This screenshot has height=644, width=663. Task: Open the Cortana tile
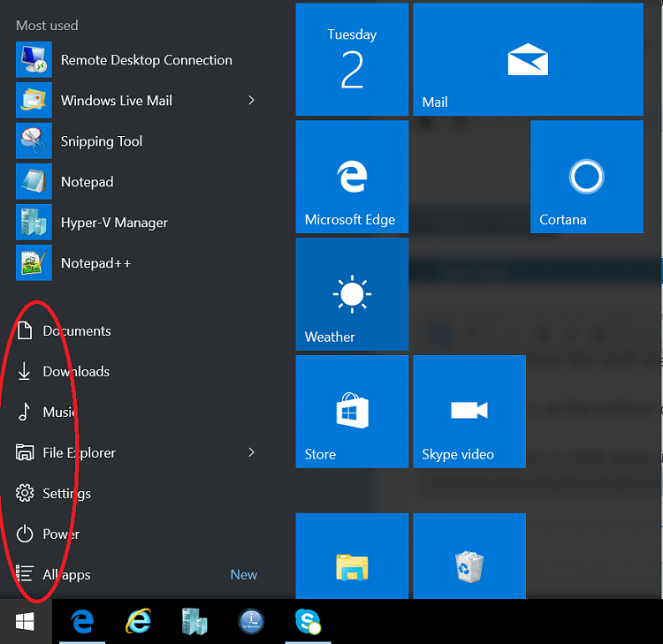tap(587, 177)
